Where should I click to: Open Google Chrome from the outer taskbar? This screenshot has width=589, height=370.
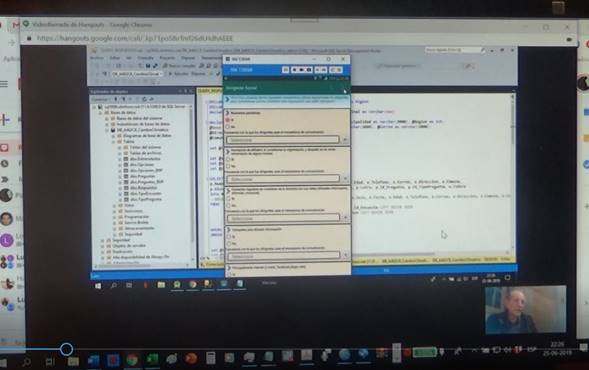coord(132,359)
